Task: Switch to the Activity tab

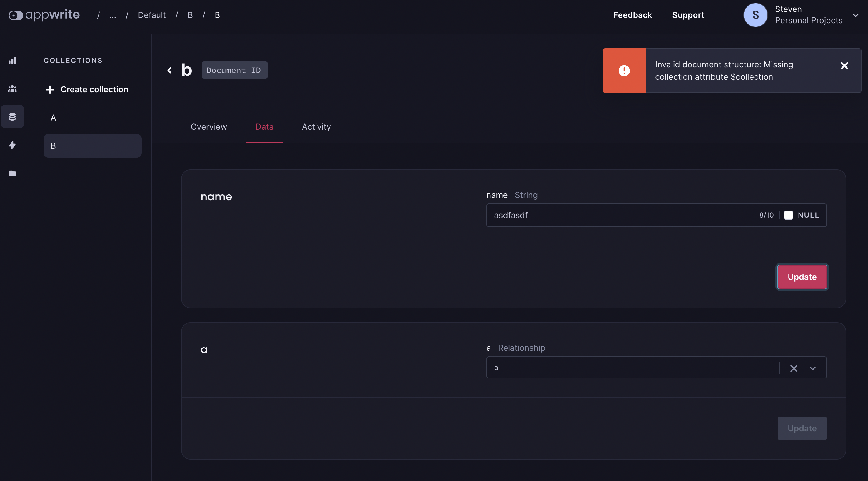Action: (x=316, y=127)
